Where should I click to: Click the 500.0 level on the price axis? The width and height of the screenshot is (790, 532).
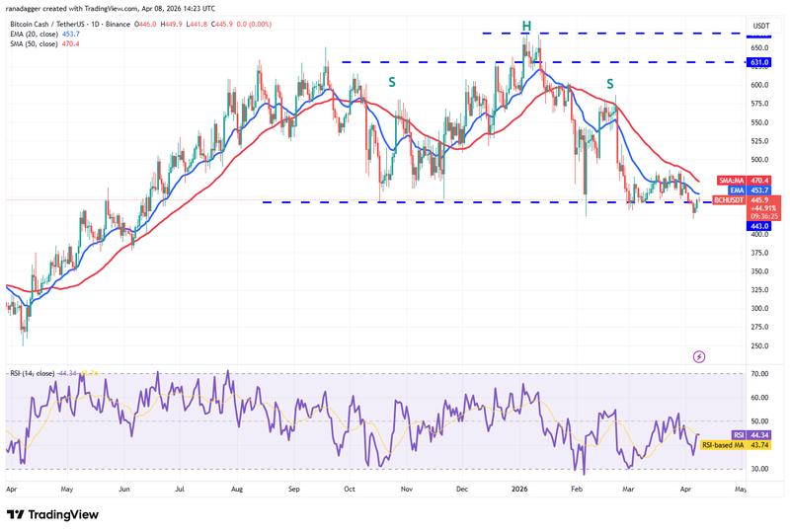(x=760, y=159)
